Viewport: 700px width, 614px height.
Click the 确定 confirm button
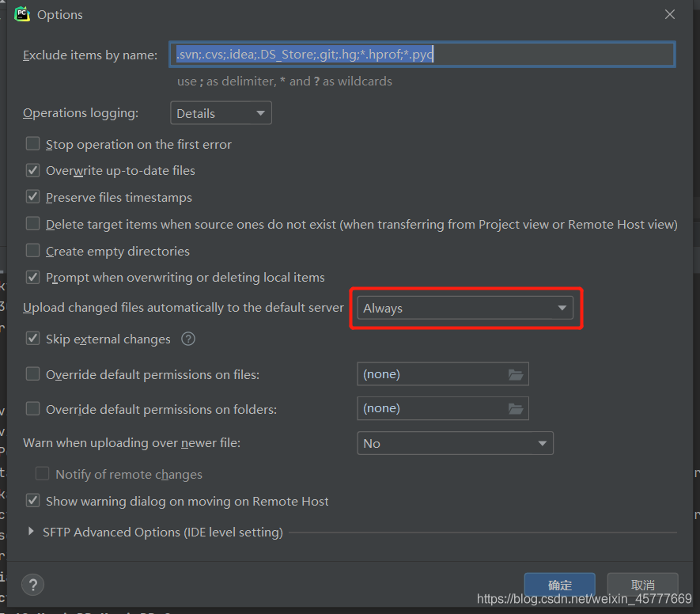click(x=559, y=585)
